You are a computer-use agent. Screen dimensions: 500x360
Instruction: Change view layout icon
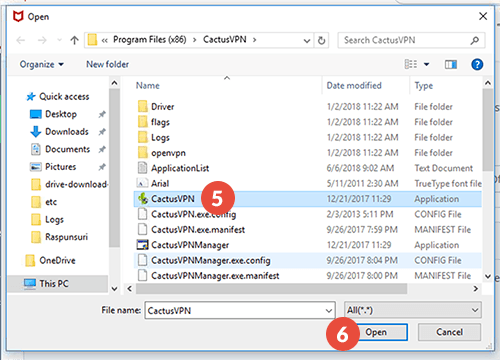point(411,64)
